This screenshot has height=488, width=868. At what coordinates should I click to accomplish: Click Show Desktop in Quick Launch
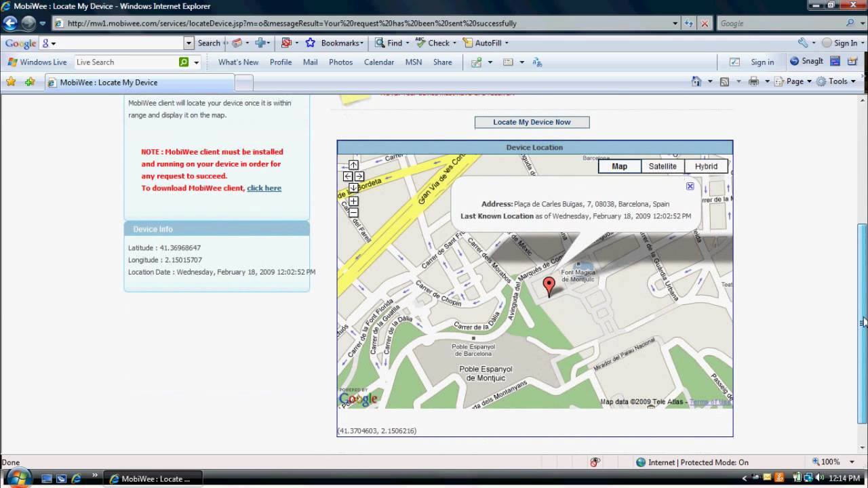pos(47,479)
